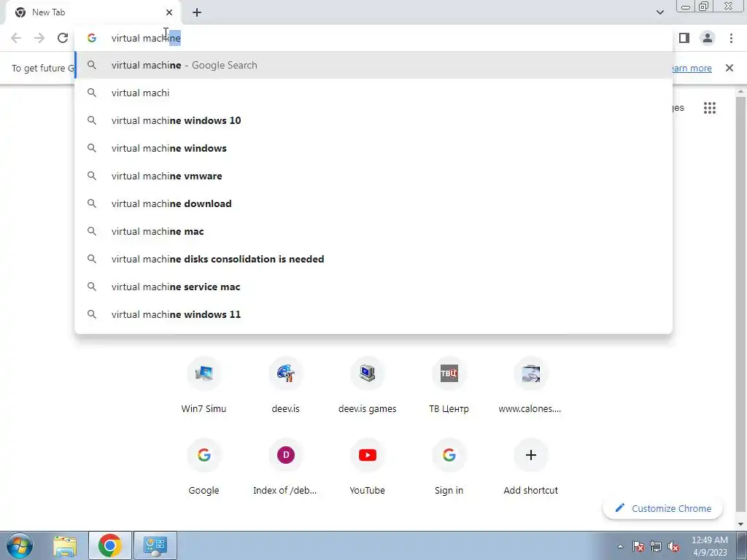Click the network tray icon
This screenshot has height=560, width=747.
coord(656,546)
